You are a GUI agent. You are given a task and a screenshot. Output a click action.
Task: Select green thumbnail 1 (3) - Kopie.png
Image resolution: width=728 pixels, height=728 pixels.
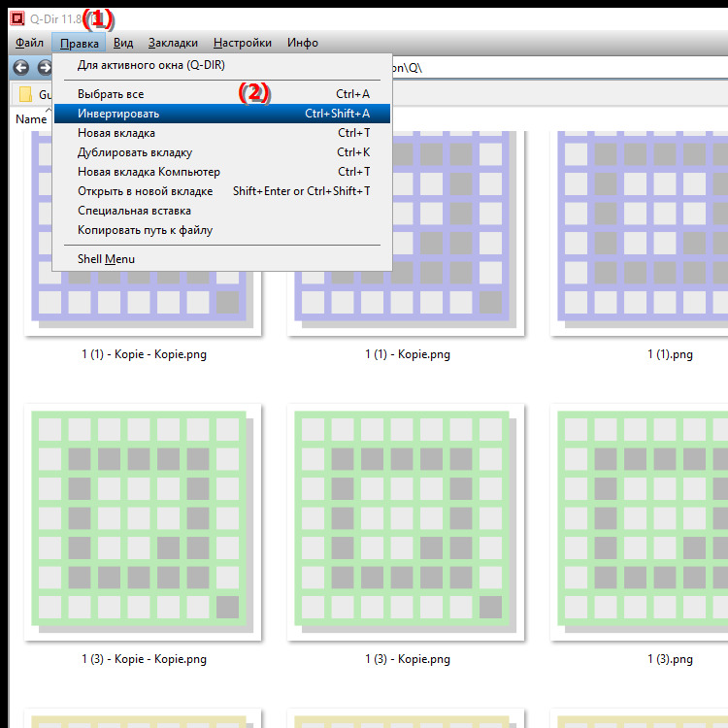coord(406,522)
